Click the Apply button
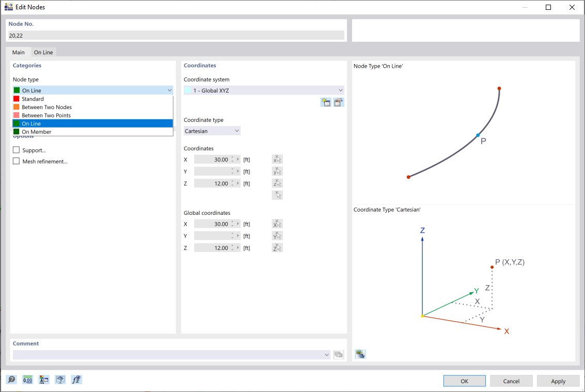 pyautogui.click(x=558, y=381)
